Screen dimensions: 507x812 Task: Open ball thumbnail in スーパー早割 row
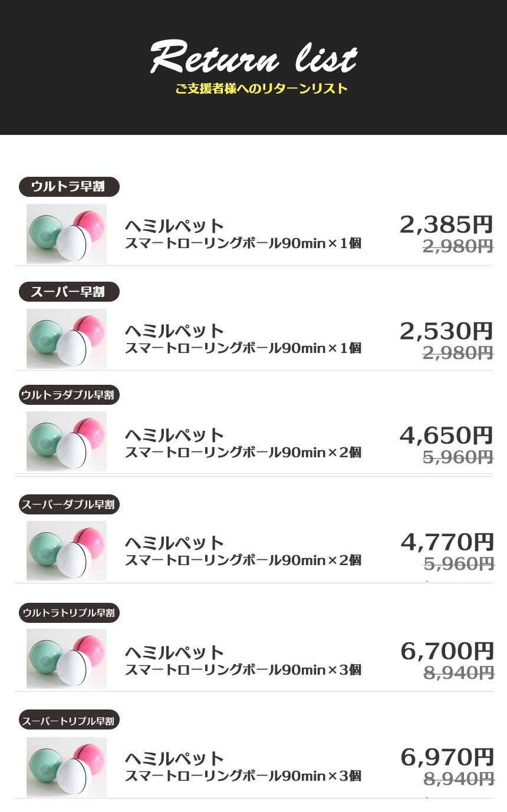tap(67, 338)
